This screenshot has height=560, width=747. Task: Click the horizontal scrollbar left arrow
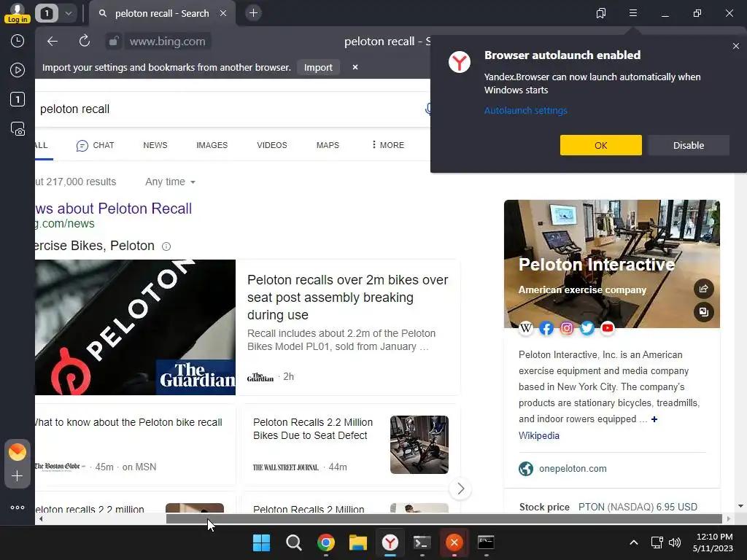click(x=41, y=519)
